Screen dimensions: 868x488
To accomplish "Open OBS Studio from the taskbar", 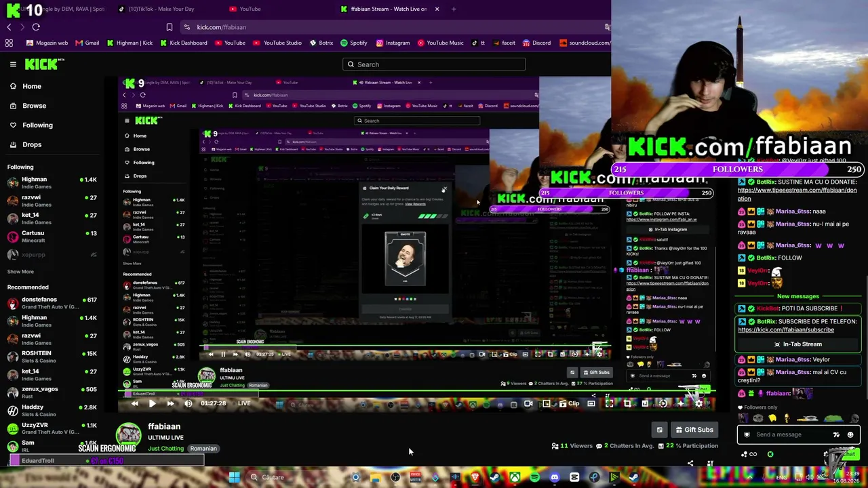I will coord(395,477).
